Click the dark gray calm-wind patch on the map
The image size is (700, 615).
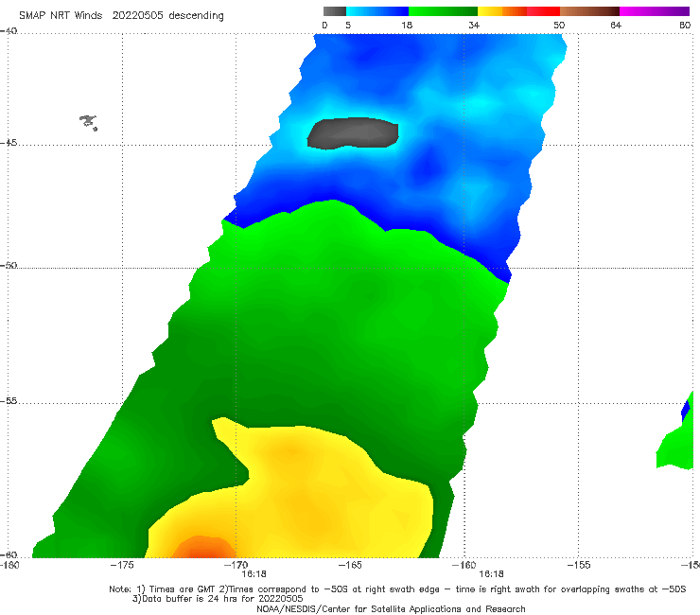point(353,132)
